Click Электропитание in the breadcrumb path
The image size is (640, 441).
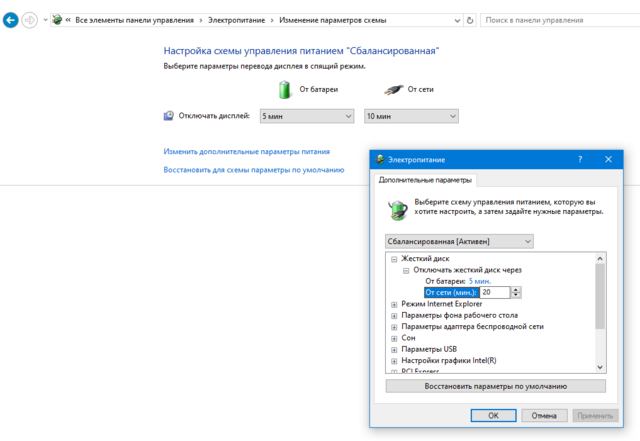tap(239, 19)
